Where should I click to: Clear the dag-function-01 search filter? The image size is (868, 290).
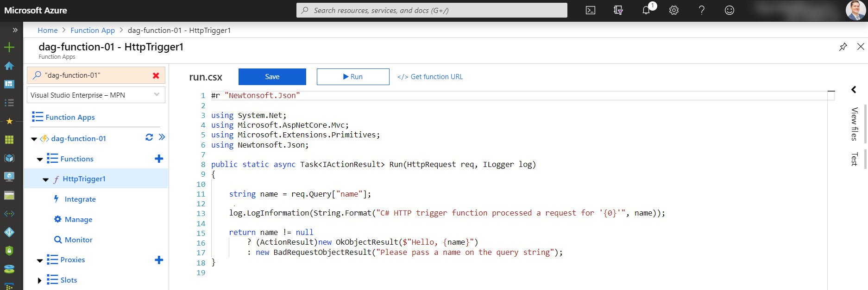[x=156, y=75]
